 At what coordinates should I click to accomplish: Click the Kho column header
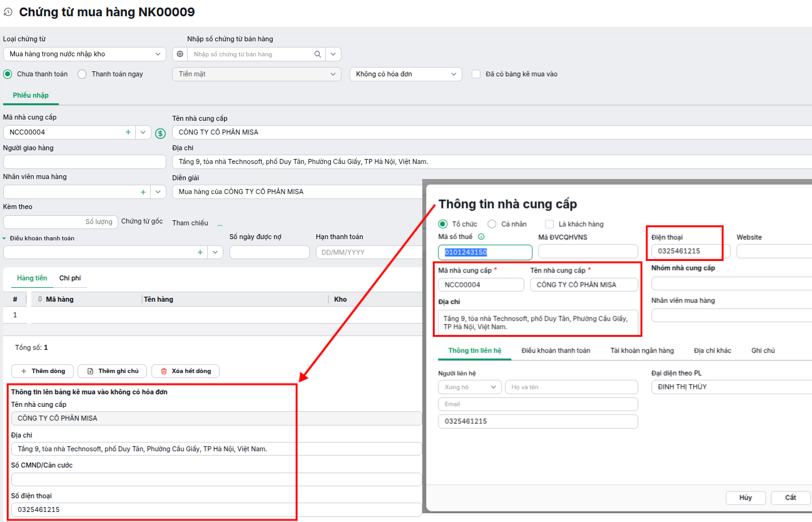[340, 299]
